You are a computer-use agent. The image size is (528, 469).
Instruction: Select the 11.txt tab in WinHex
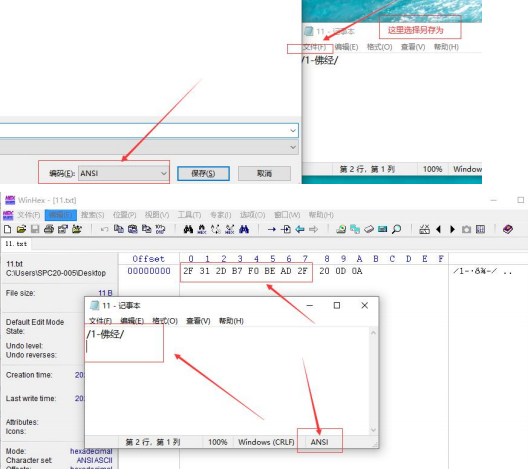point(16,244)
